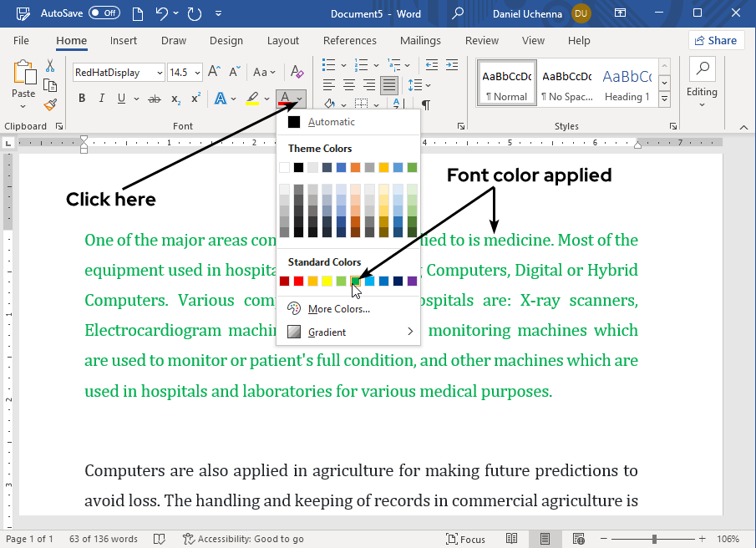Screen dimensions: 756x548
Task: Open the Layout ribbon tab
Action: coord(283,41)
